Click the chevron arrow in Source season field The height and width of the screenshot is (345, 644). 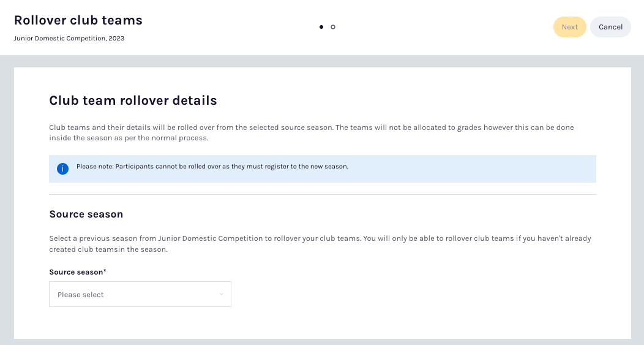(x=222, y=295)
